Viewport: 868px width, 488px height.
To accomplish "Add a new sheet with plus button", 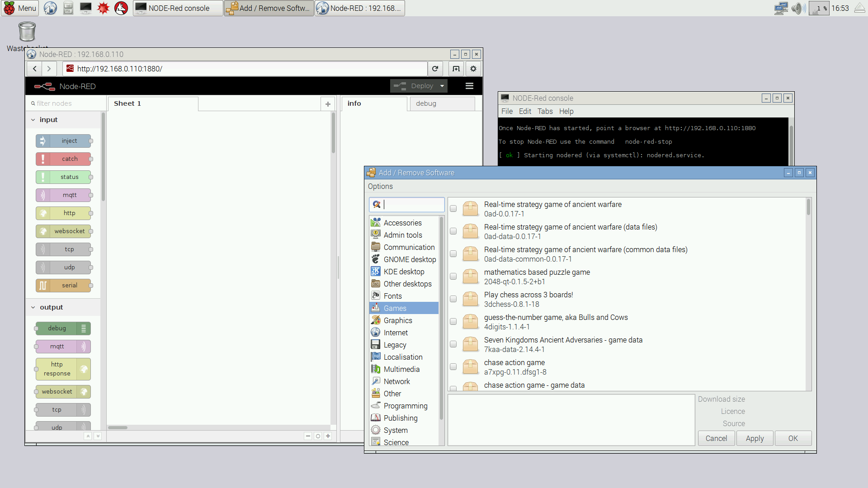I will click(x=328, y=104).
